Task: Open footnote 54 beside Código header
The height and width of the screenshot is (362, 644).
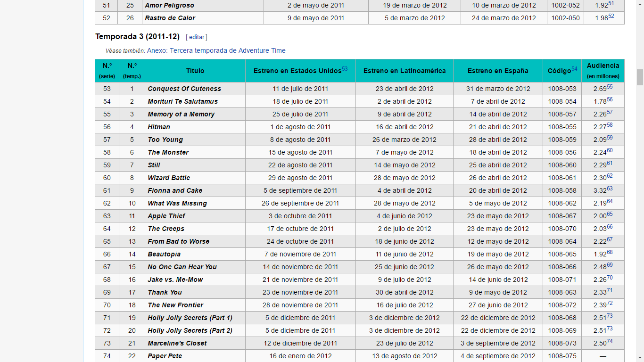Action: 574,69
